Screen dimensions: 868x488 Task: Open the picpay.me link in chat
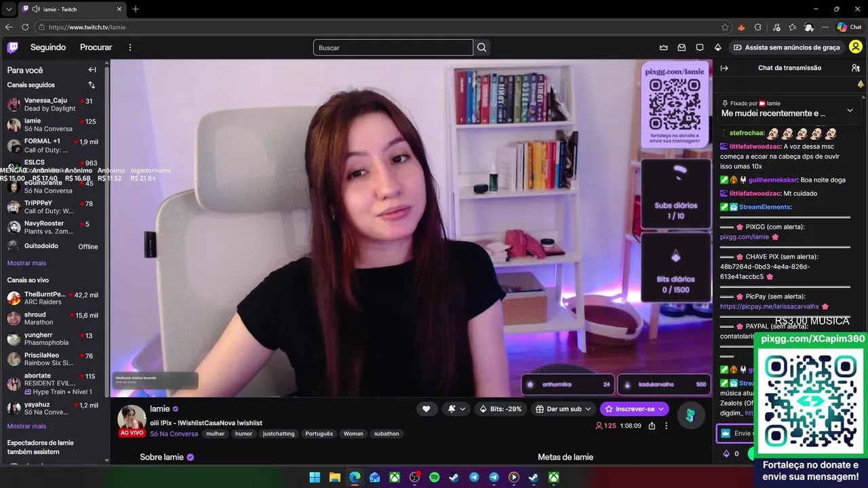click(x=770, y=306)
